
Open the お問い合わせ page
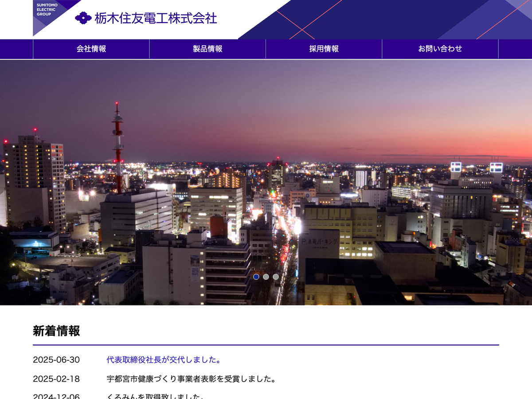(440, 49)
